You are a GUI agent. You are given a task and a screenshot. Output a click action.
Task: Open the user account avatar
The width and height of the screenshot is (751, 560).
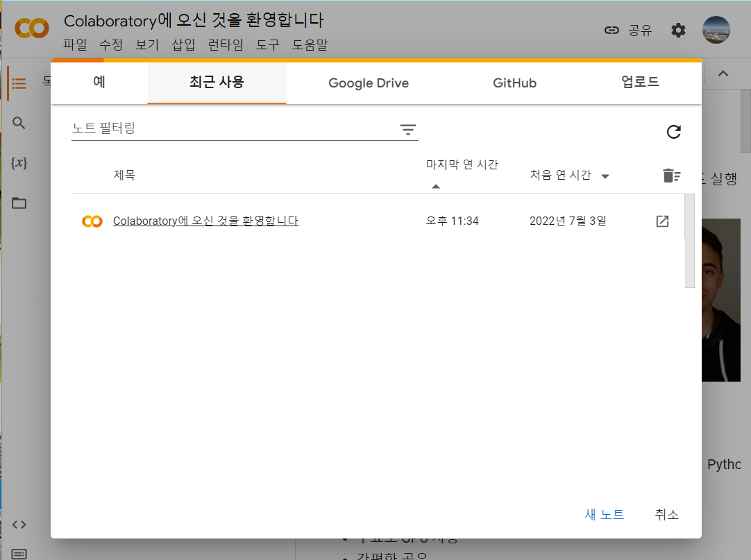coord(716,30)
